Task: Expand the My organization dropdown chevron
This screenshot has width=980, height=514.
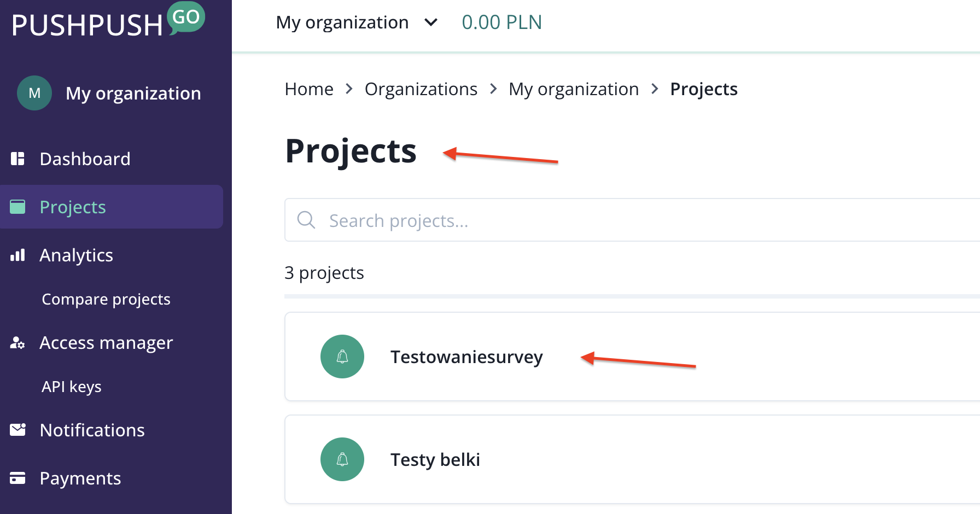Action: click(x=431, y=22)
